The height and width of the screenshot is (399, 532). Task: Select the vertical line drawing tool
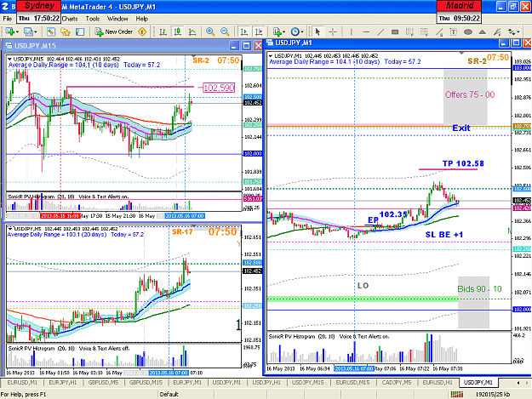[351, 31]
